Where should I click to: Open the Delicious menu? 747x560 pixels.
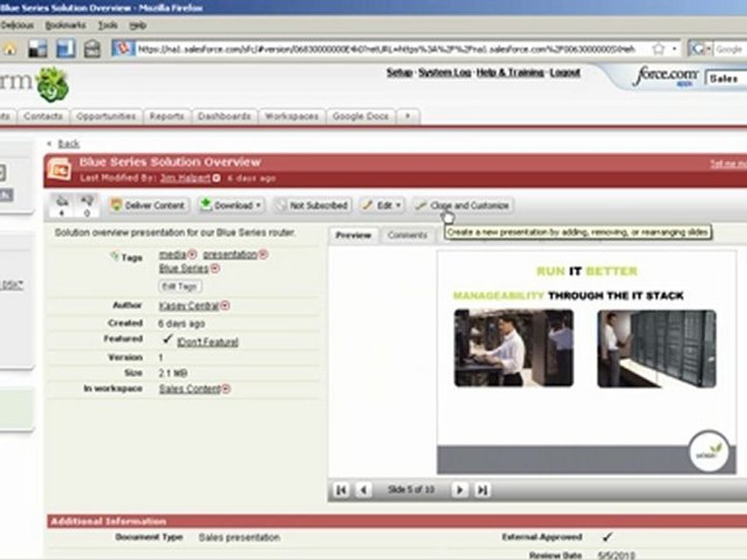coord(17,25)
